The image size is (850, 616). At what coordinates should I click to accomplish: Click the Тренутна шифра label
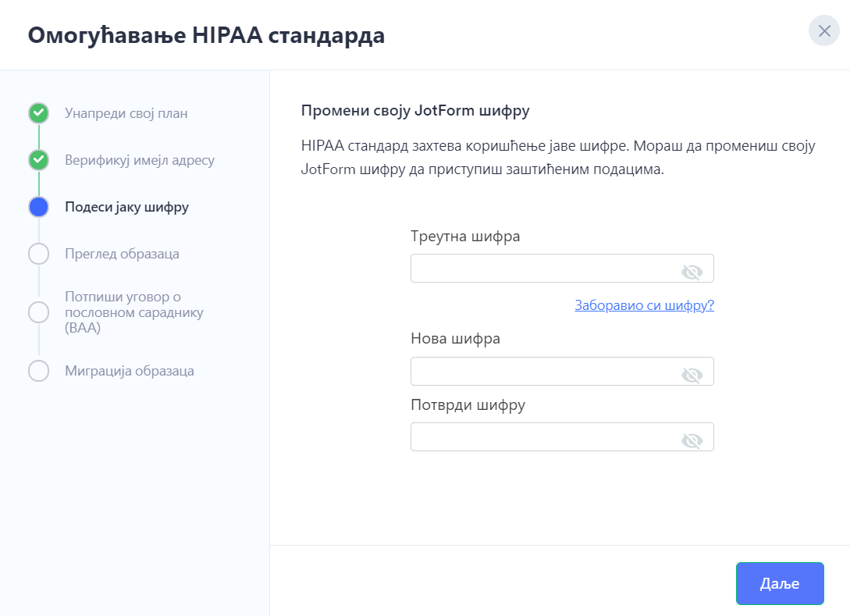click(x=465, y=237)
